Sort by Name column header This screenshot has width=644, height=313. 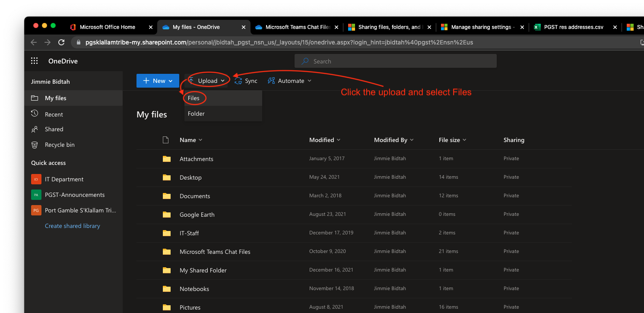coord(191,140)
